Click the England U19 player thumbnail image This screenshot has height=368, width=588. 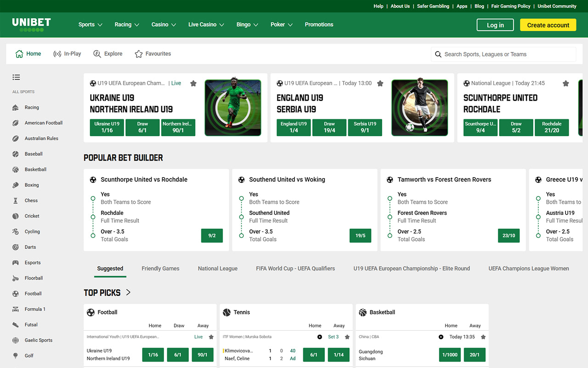[x=419, y=108]
